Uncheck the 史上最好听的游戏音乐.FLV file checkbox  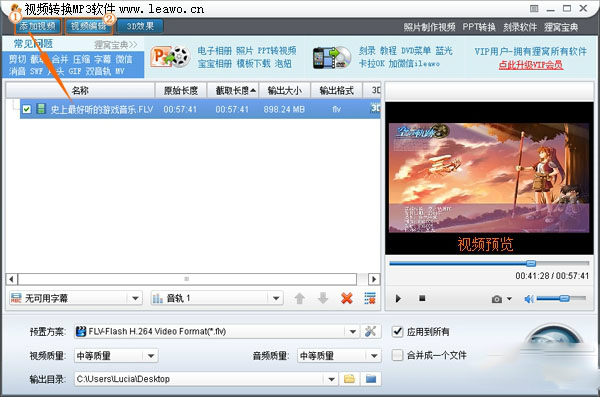click(x=26, y=109)
